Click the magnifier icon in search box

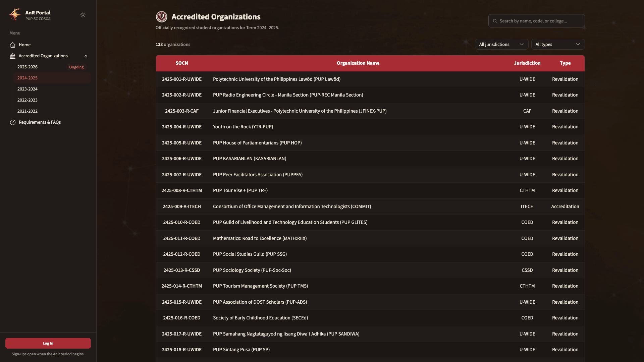pos(495,21)
